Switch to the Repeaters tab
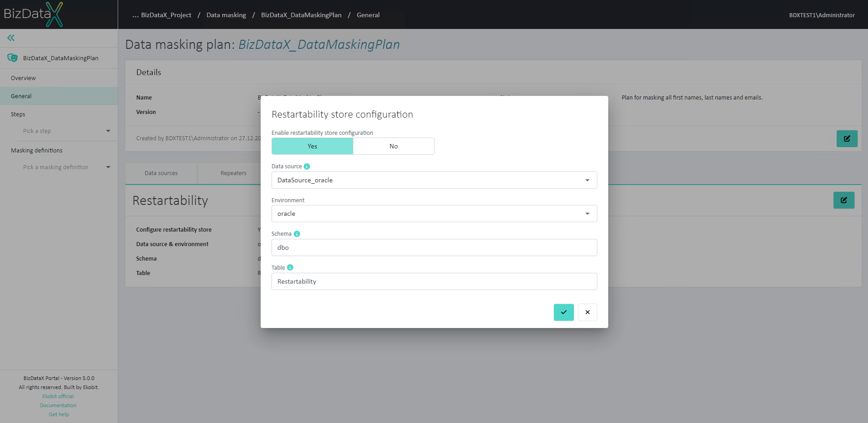 pos(234,173)
